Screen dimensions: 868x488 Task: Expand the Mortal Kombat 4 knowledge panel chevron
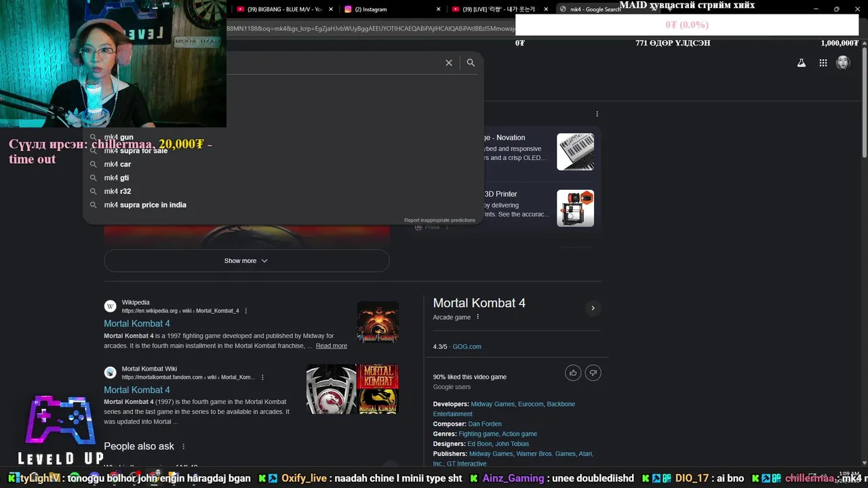pyautogui.click(x=593, y=308)
